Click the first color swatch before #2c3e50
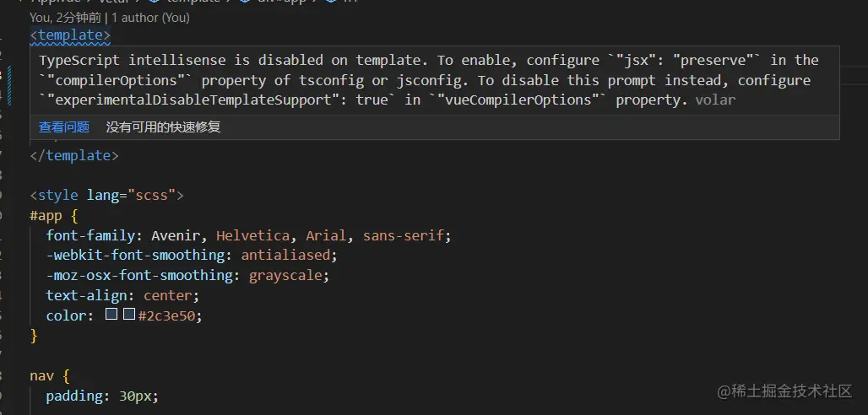The image size is (868, 415). tap(112, 315)
